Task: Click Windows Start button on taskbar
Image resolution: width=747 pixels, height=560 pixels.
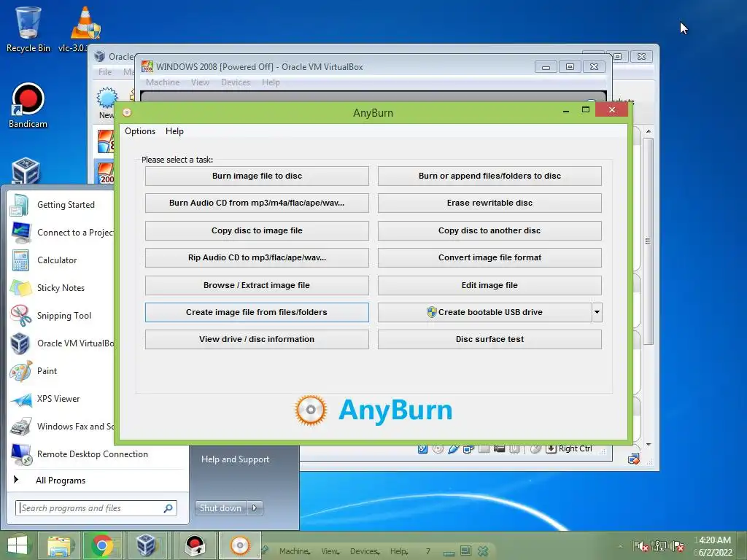Action: coord(18,545)
